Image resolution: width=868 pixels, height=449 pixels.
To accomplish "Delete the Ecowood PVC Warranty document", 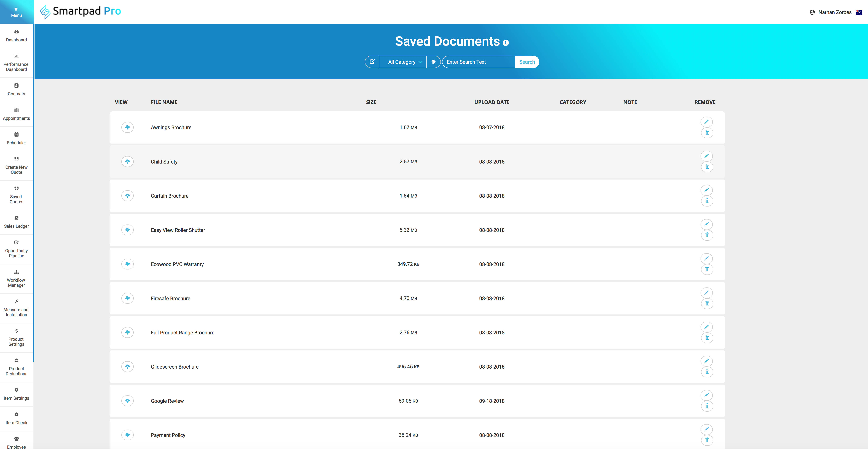I will click(x=707, y=269).
